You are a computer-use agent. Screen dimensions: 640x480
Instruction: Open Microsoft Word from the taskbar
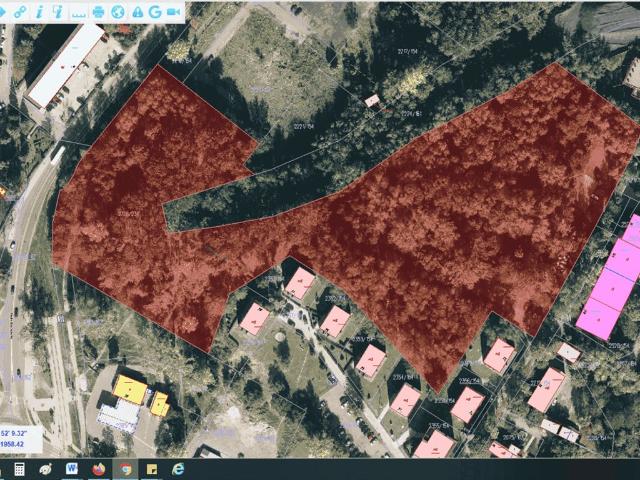pos(72,468)
